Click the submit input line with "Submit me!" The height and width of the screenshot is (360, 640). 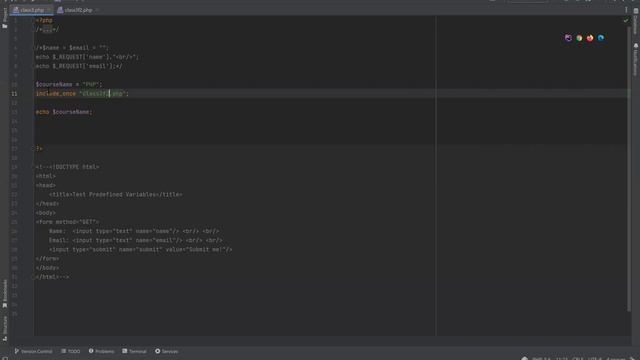[x=140, y=249]
